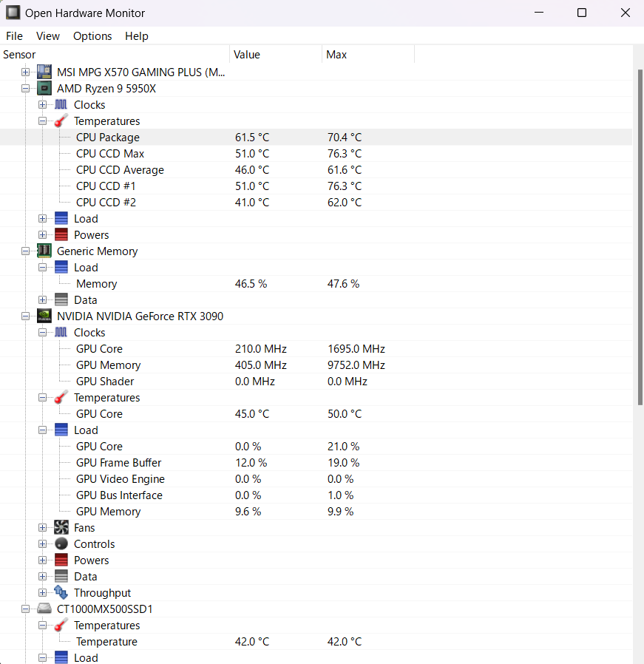Expand the GPU Throughput node
This screenshot has width=644, height=664.
pos(42,593)
